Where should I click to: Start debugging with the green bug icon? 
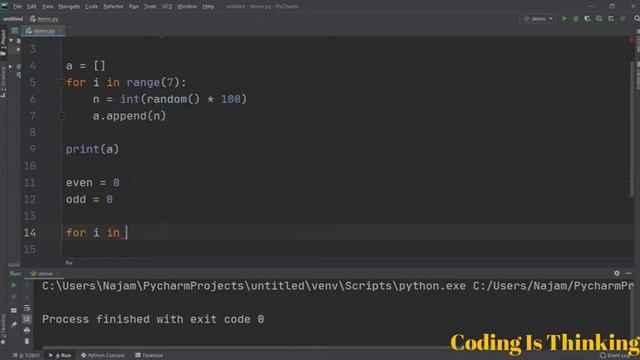coord(576,19)
